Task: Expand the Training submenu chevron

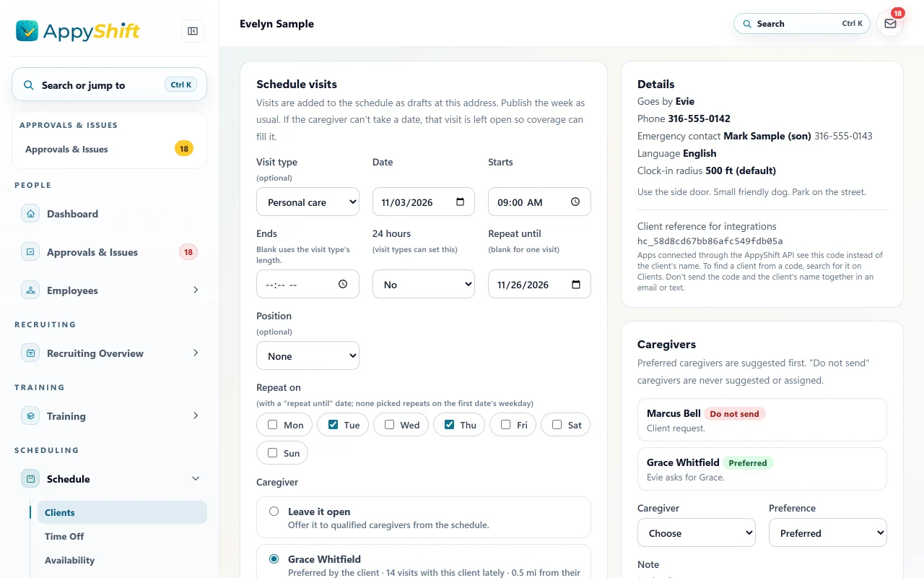Action: click(196, 416)
